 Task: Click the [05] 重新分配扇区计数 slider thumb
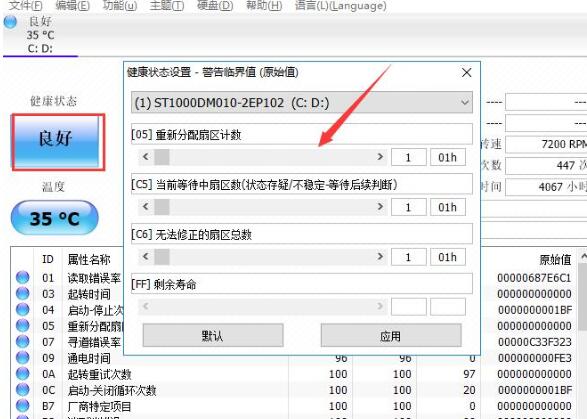pos(162,157)
